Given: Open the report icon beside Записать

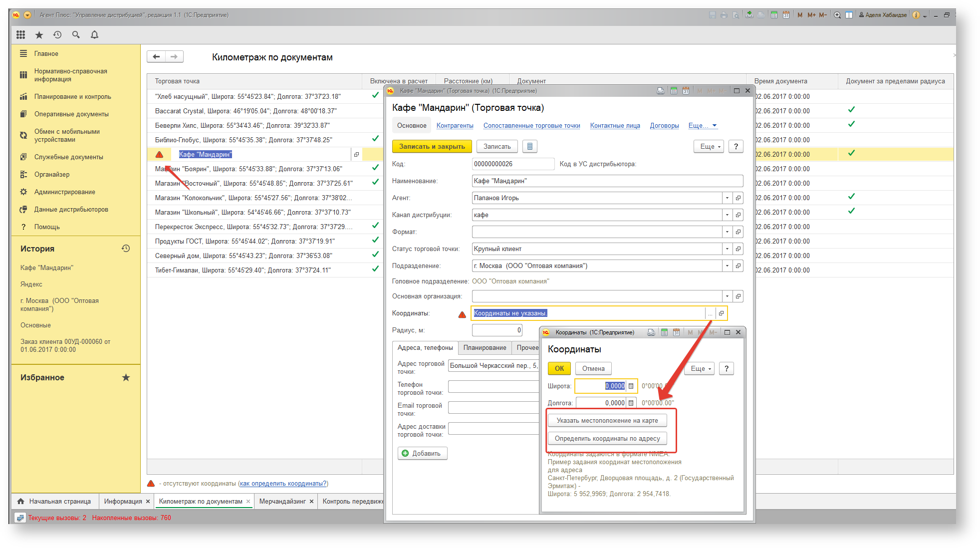Looking at the screenshot, I should [x=530, y=146].
